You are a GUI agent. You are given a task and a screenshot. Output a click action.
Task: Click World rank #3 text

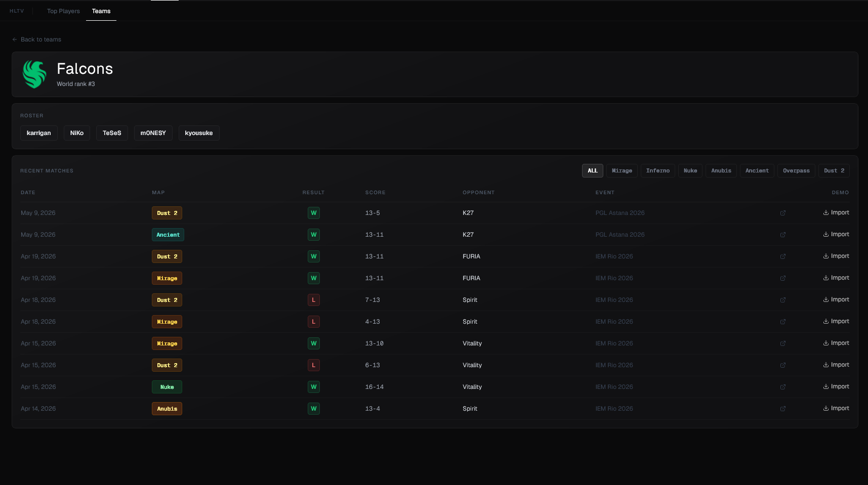(76, 84)
